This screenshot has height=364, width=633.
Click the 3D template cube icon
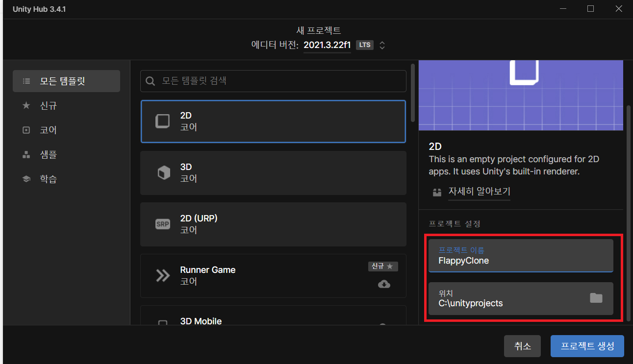(x=163, y=173)
